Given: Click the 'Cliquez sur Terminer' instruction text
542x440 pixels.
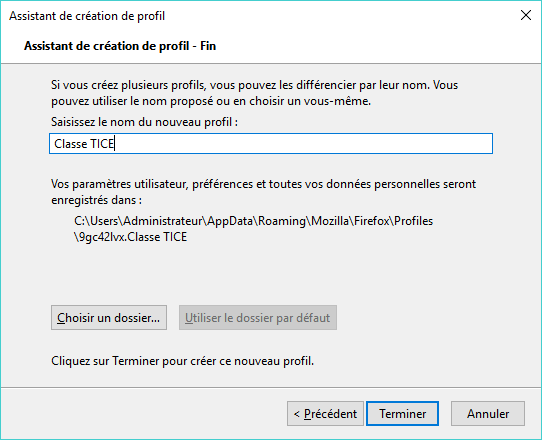Looking at the screenshot, I should (183, 361).
